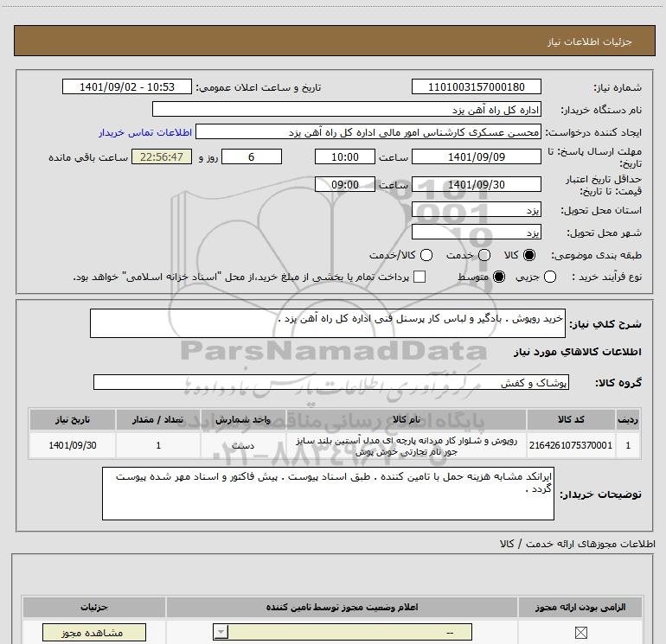Click the اطلاعات کالاهای مورد نیاز section title
Viewport: 666px width, 644px height.
point(577,352)
